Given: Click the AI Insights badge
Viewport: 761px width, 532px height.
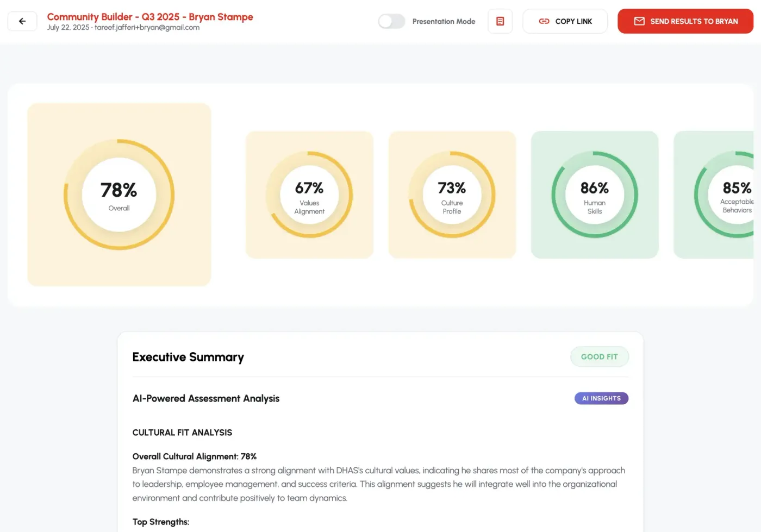Looking at the screenshot, I should 601,398.
